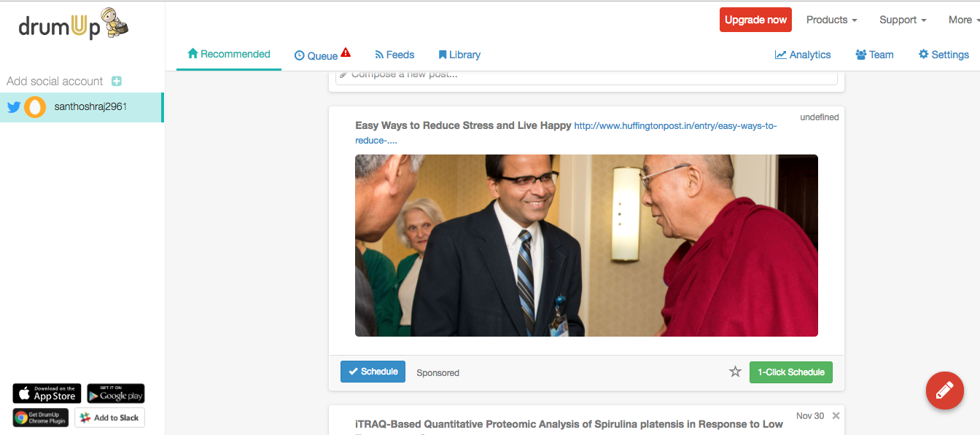Click the Compose a new post field
Viewport: 980px width, 435px height.
tap(586, 75)
